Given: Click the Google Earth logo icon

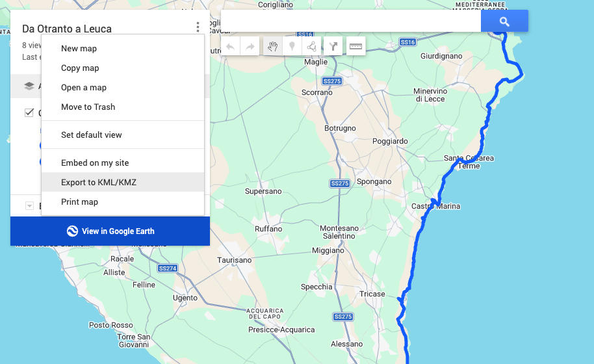Looking at the screenshot, I should (72, 231).
